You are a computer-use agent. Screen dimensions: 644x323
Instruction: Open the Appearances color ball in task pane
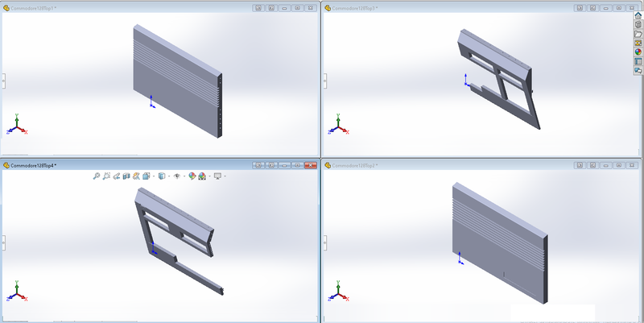click(x=638, y=52)
